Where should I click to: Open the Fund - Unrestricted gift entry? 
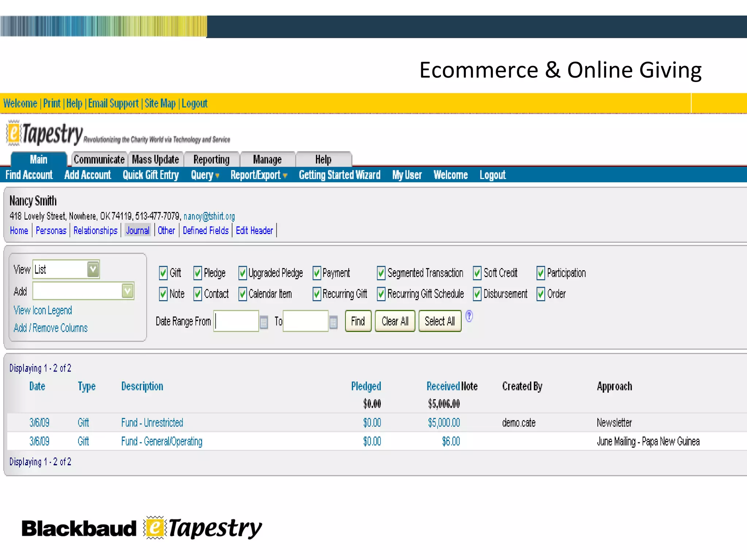point(152,423)
